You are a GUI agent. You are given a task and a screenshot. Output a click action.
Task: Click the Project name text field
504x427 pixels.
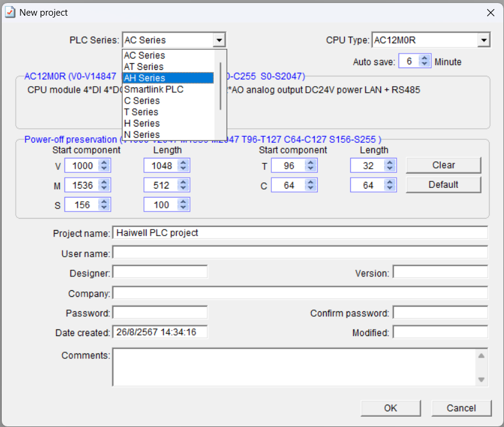click(300, 232)
